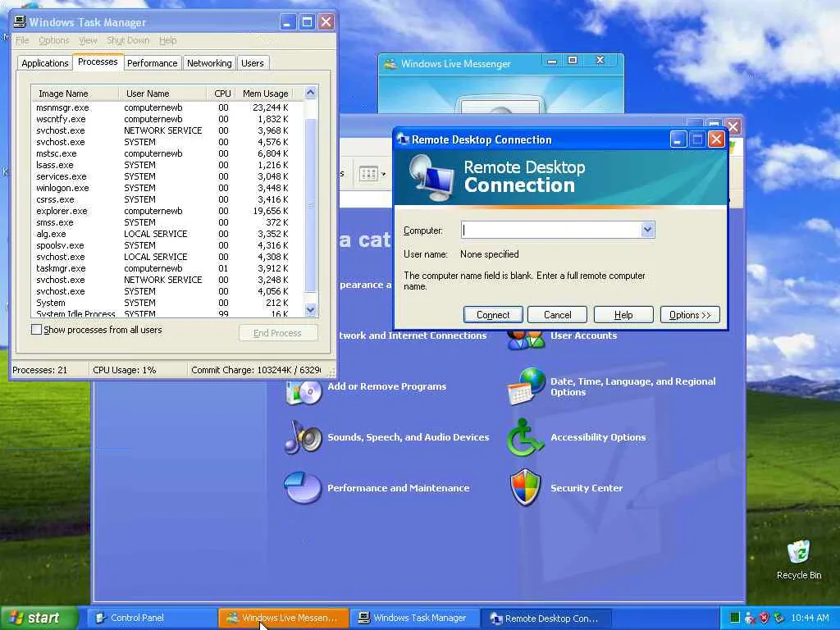The width and height of the screenshot is (840, 630).
Task: Click the Remote Desktop Connection title icon
Action: coord(404,139)
